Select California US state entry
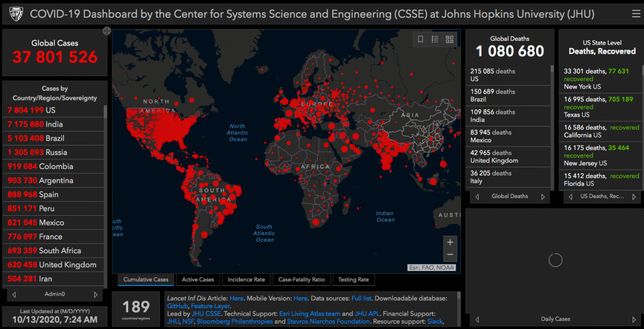This screenshot has width=644, height=329. [601, 131]
